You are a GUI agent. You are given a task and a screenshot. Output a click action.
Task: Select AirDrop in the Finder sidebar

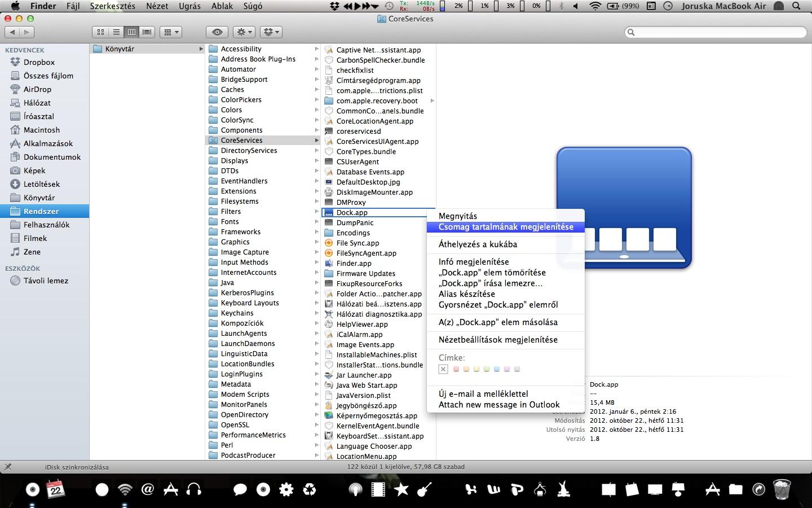[x=37, y=89]
